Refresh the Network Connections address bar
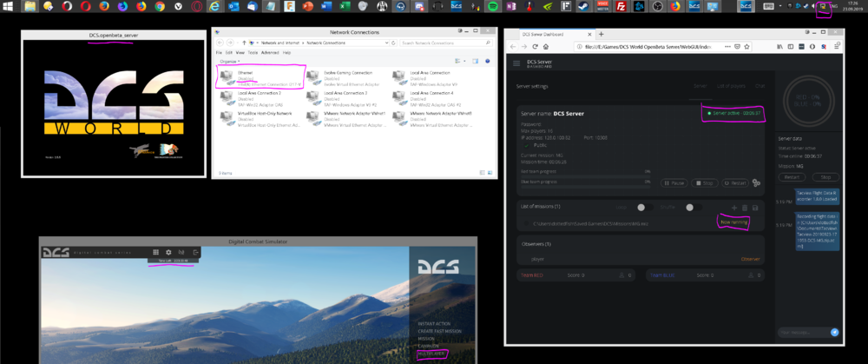Image resolution: width=868 pixels, height=364 pixels. click(393, 43)
